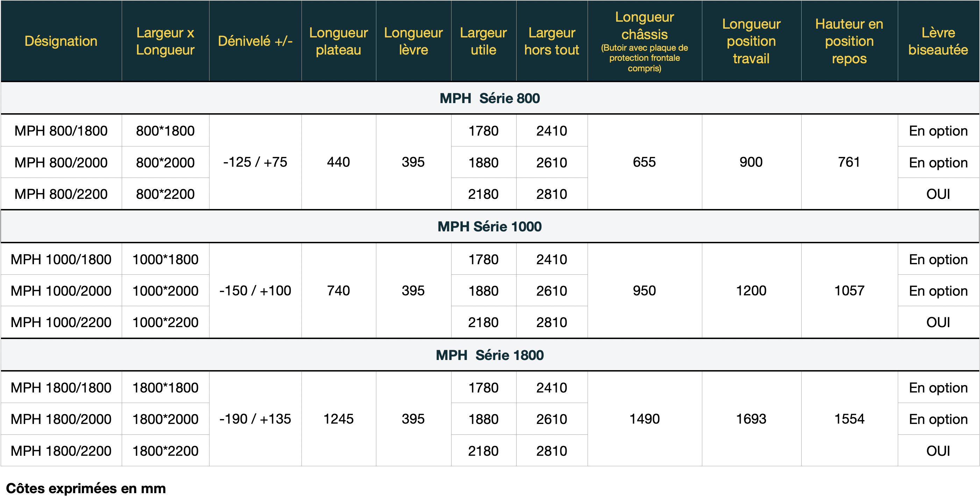Image resolution: width=980 pixels, height=497 pixels.
Task: Click the Longueur châssis column header
Action: click(645, 41)
